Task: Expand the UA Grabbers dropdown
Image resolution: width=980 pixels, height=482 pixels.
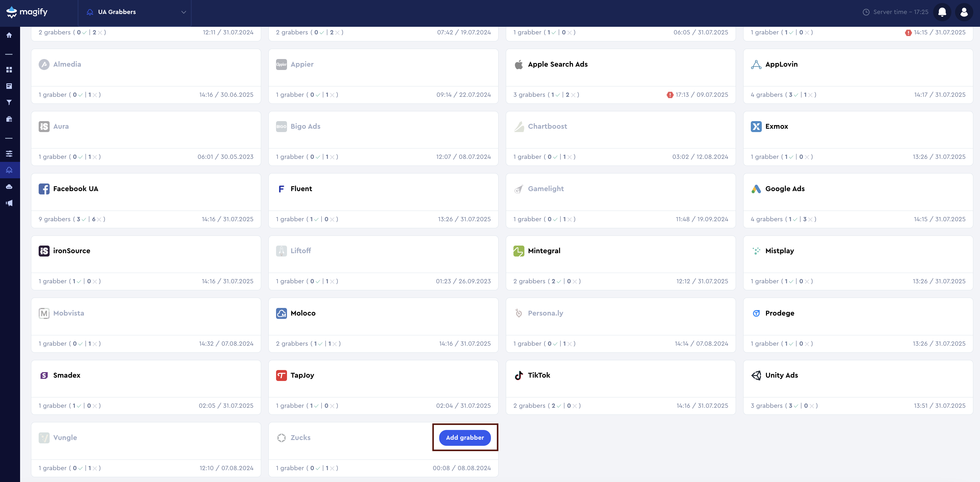Action: (135, 12)
